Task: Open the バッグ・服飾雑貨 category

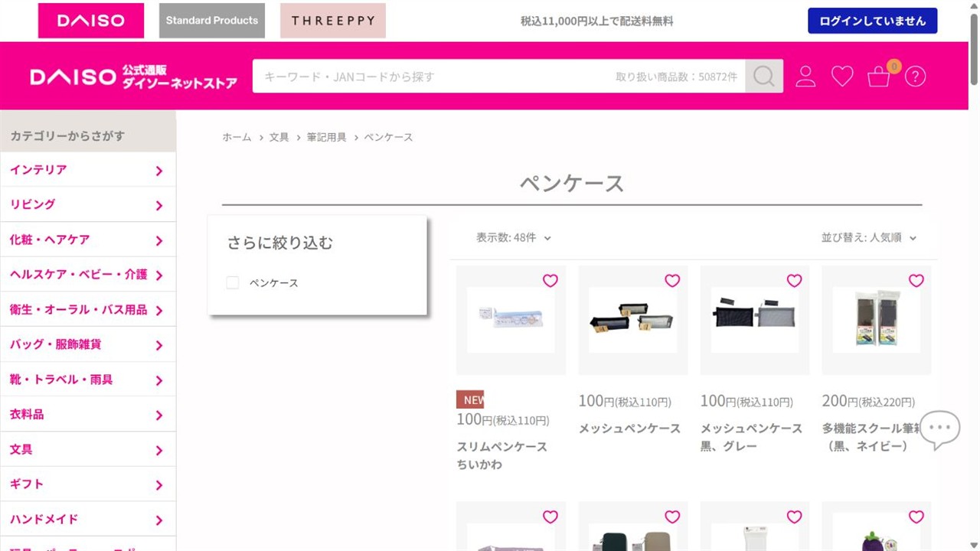Action: 88,345
